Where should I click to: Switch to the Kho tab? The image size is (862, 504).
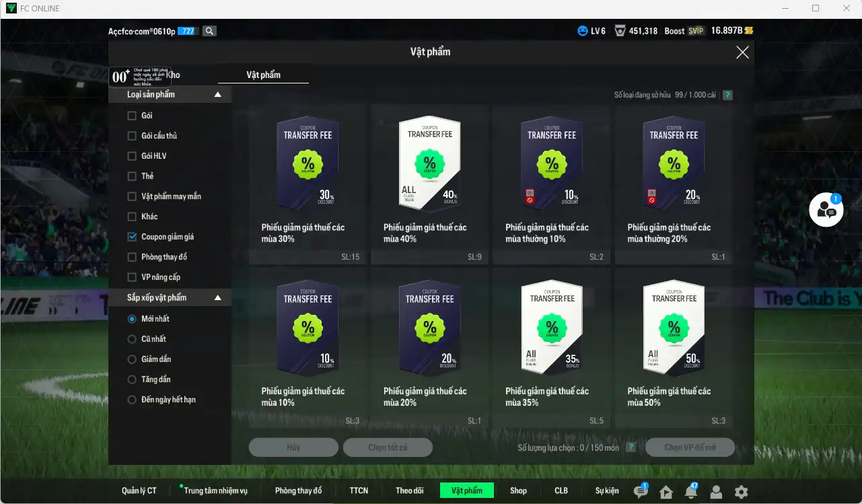[x=173, y=75]
